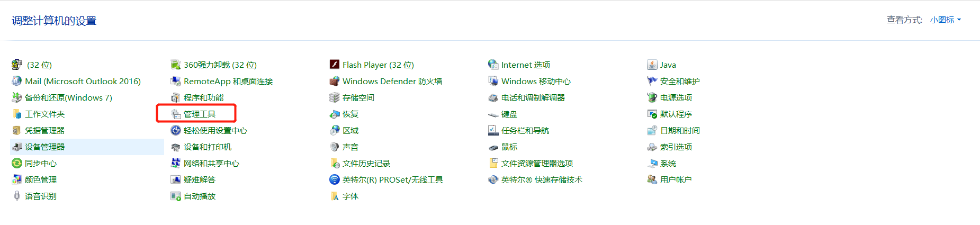This screenshot has height=225, width=980.
Task: Click the Internet 选项 globe icon
Action: (x=493, y=65)
